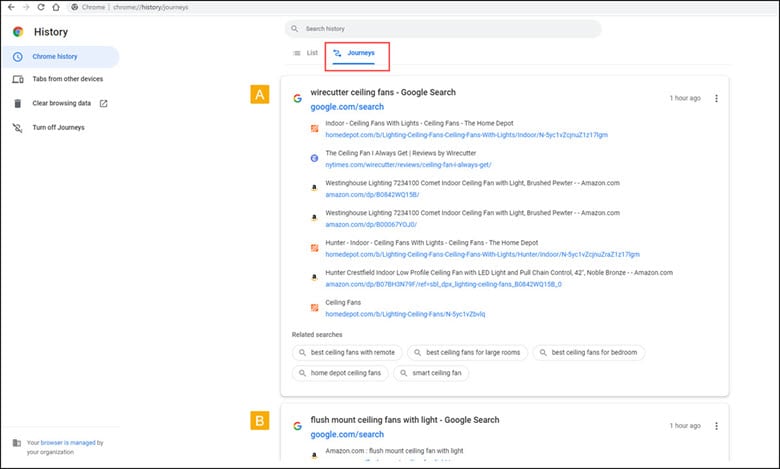Viewport: 780px width, 469px height.
Task: Click the Turn off Journeys icon
Action: 17,128
